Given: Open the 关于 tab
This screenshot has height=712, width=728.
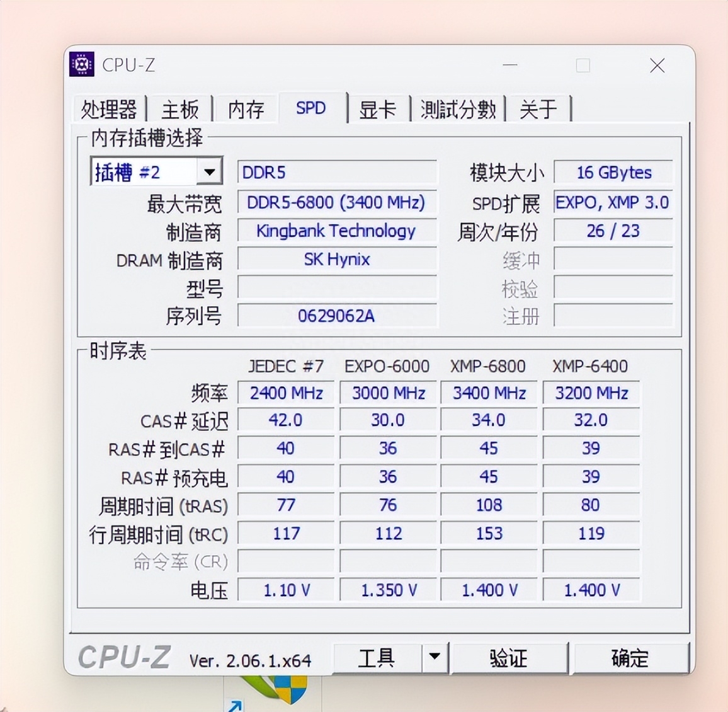Looking at the screenshot, I should click(538, 109).
